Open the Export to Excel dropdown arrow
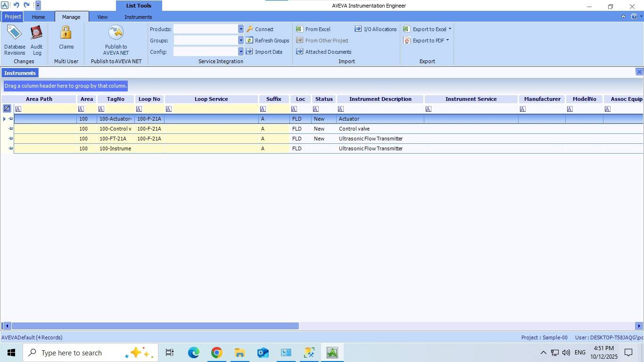Image resolution: width=644 pixels, height=362 pixels. tap(450, 29)
